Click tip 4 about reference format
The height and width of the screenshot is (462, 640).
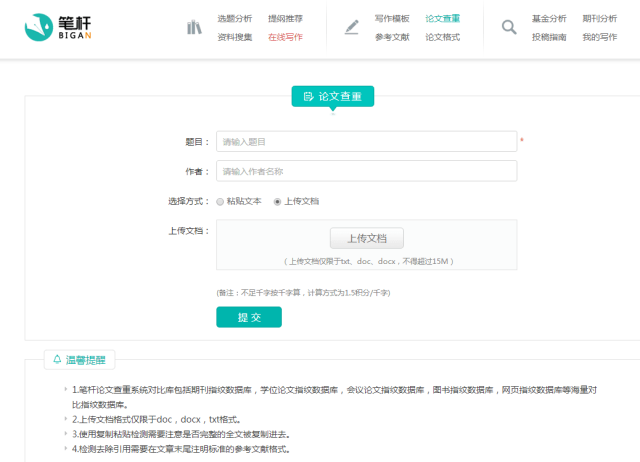tap(181, 449)
